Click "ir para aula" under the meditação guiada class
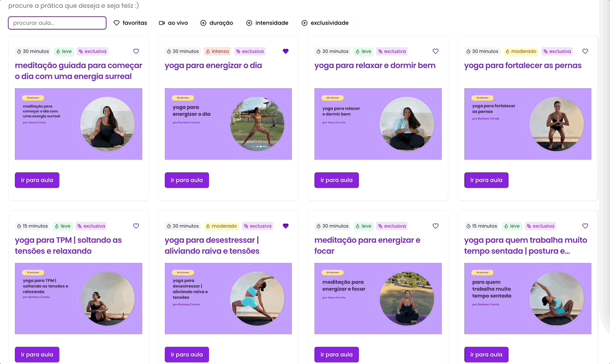 click(37, 180)
